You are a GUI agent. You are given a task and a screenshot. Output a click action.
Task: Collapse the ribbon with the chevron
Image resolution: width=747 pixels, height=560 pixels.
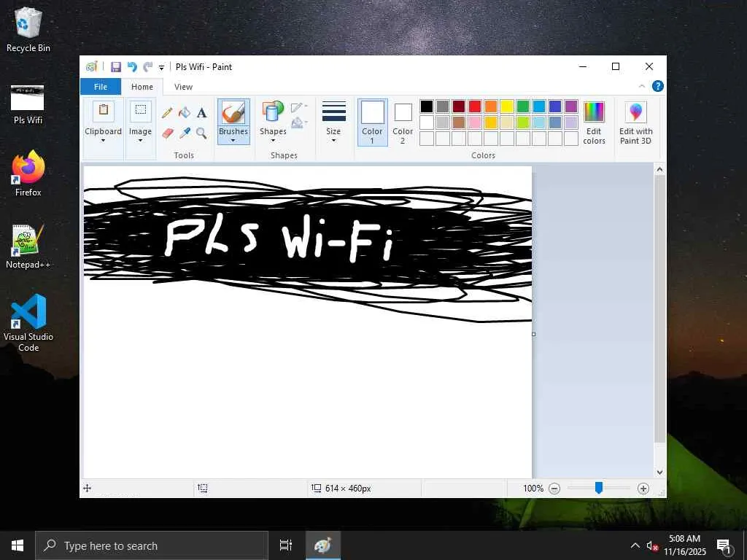click(642, 86)
